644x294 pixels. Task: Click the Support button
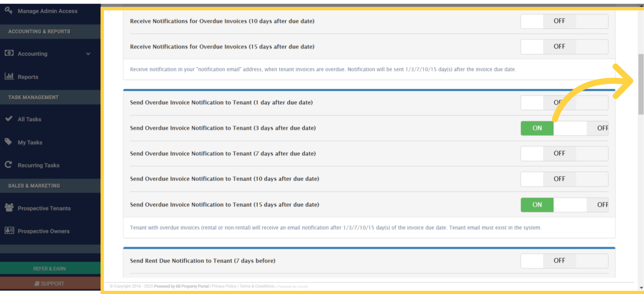click(50, 284)
